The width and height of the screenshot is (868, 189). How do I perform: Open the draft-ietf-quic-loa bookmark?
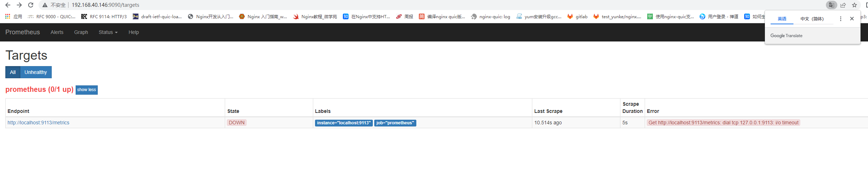click(x=157, y=16)
